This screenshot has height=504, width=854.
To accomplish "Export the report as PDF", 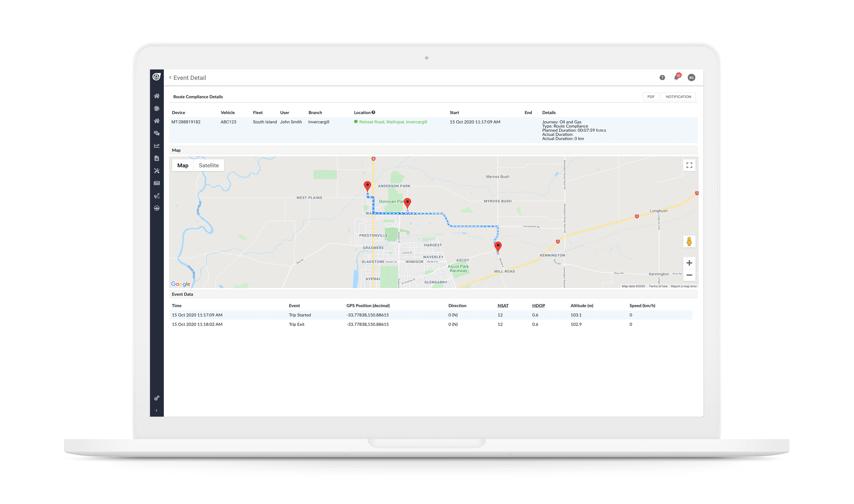I will pyautogui.click(x=651, y=97).
